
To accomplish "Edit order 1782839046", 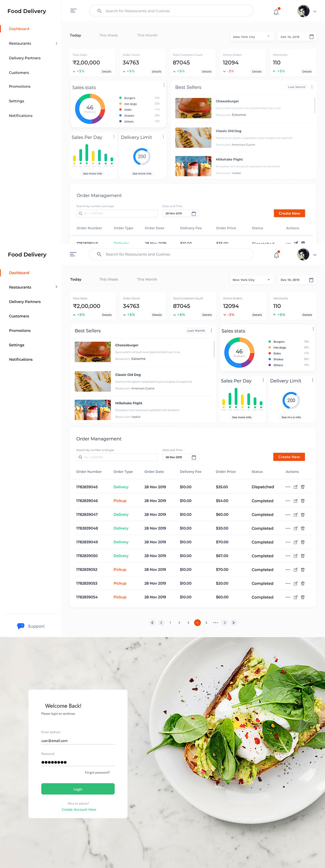I will 296,501.
